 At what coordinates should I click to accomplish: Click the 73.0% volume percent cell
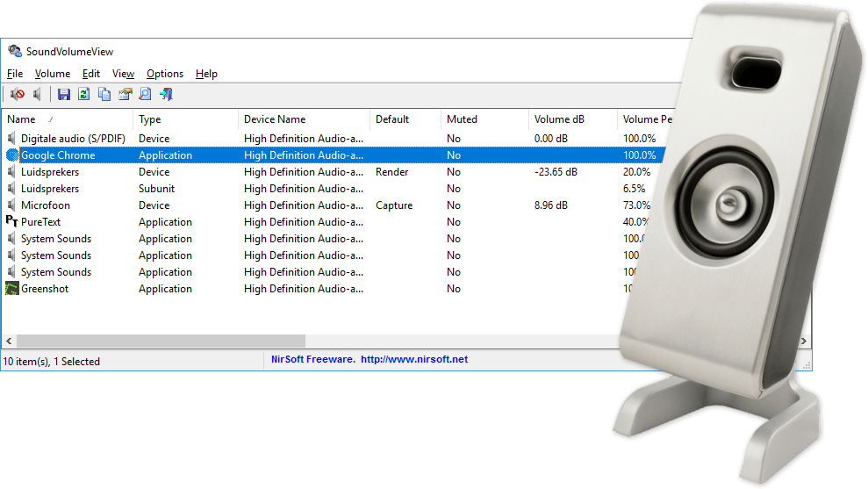[x=636, y=205]
